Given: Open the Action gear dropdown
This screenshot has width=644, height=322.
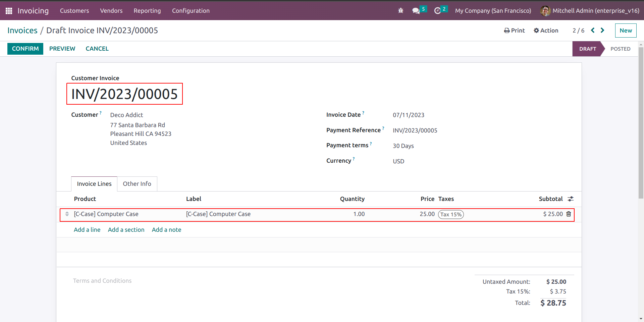Looking at the screenshot, I should coord(546,31).
